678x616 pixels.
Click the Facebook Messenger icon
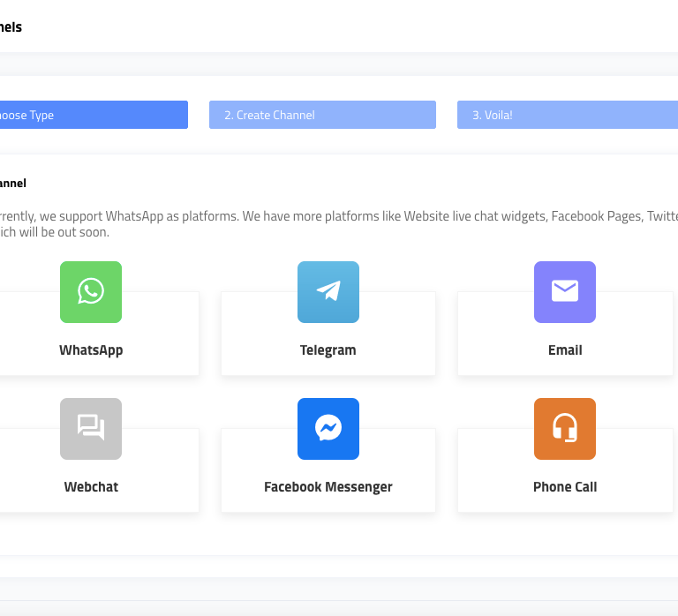coord(328,429)
